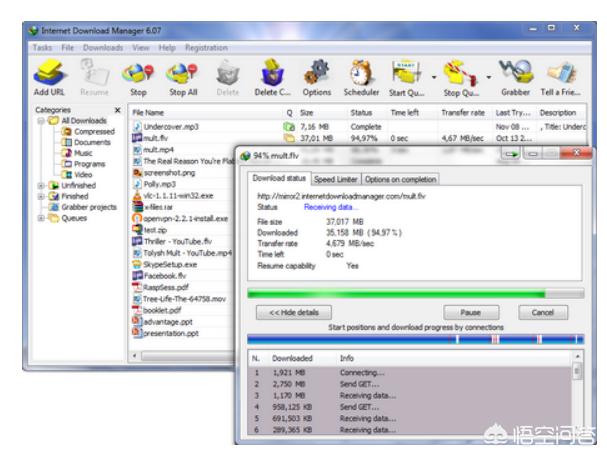Select the Video category
Viewport: 607px width, 457px height.
(x=77, y=175)
